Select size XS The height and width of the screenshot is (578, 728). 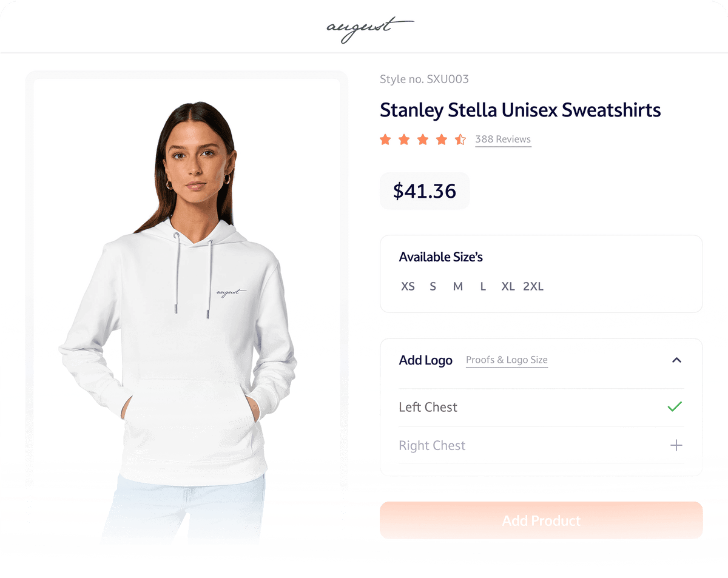pos(408,286)
